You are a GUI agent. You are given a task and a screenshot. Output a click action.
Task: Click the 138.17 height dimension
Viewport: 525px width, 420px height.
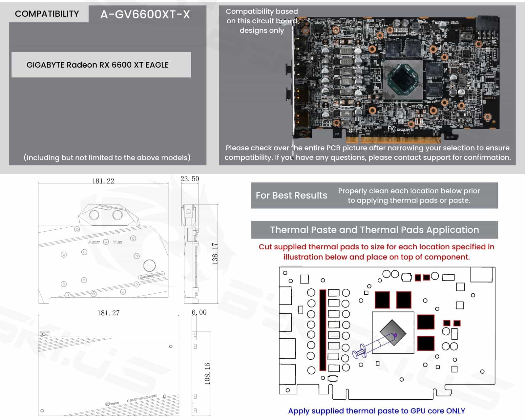pyautogui.click(x=215, y=254)
